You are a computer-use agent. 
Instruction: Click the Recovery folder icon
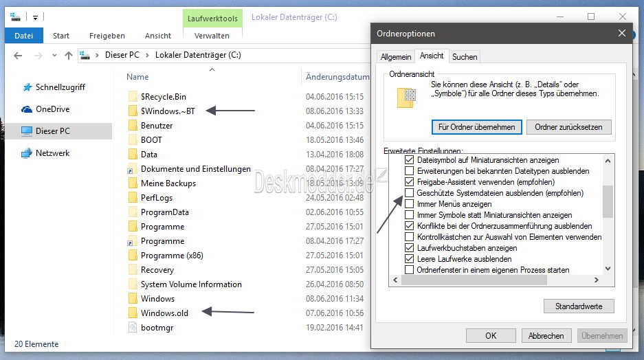click(133, 270)
